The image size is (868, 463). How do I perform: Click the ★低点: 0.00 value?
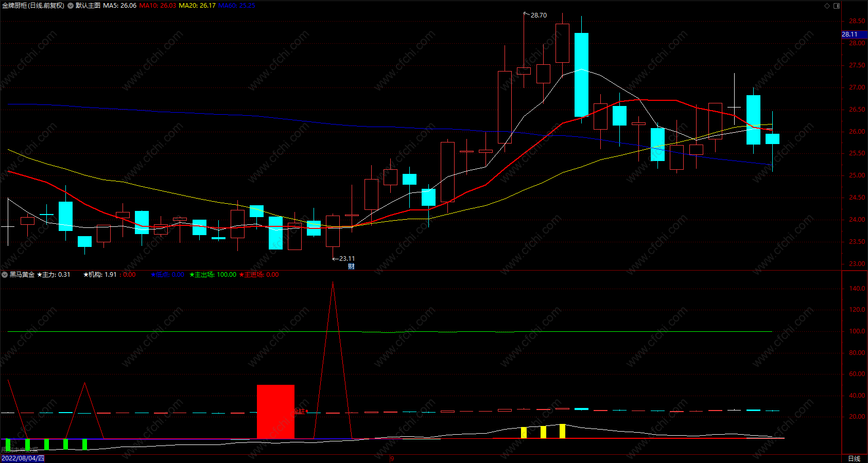point(167,275)
